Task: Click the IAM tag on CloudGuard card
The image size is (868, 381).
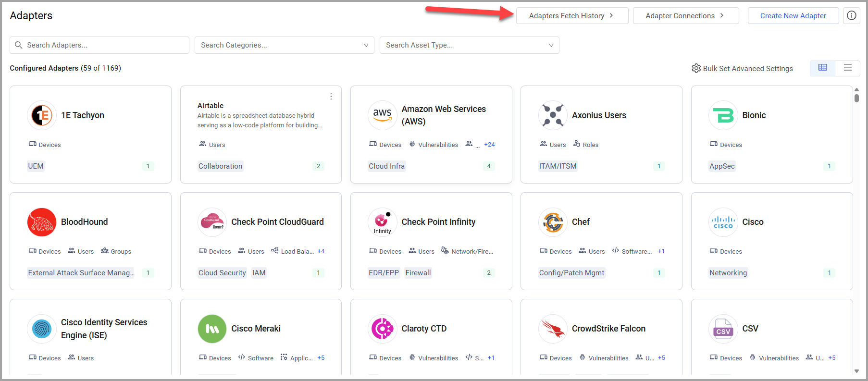Action: [259, 273]
